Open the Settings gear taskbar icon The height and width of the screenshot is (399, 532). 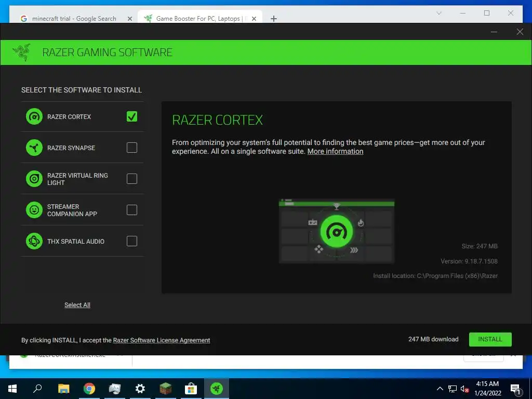[x=140, y=389]
